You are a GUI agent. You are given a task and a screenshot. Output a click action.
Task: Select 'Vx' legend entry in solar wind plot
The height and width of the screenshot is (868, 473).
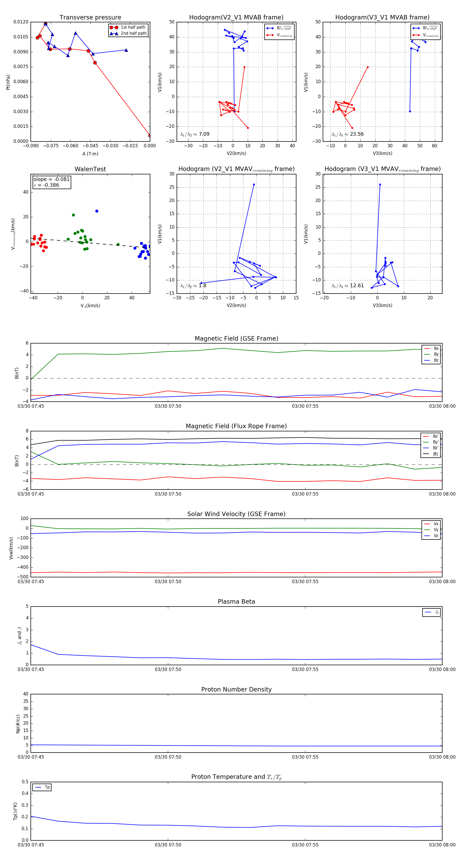click(x=431, y=524)
